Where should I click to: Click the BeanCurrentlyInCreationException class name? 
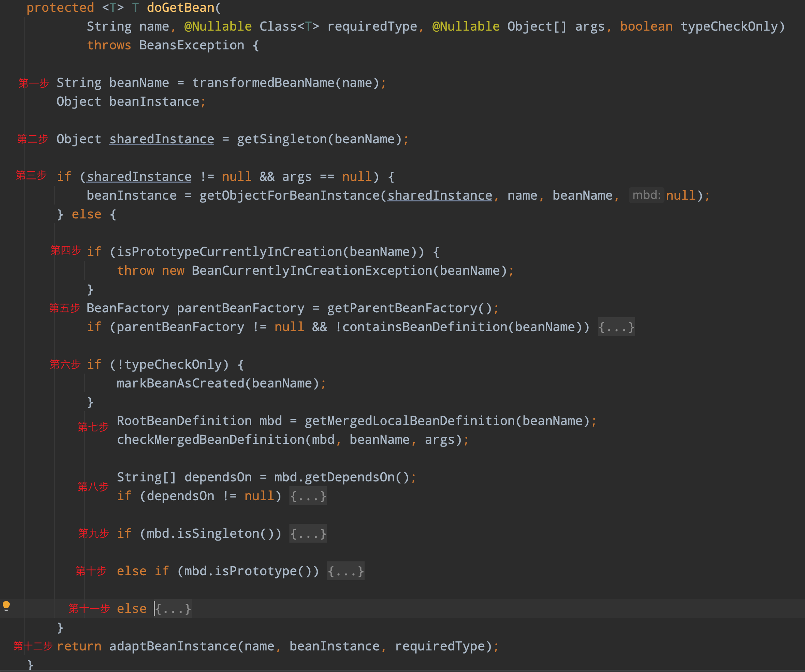(x=312, y=271)
